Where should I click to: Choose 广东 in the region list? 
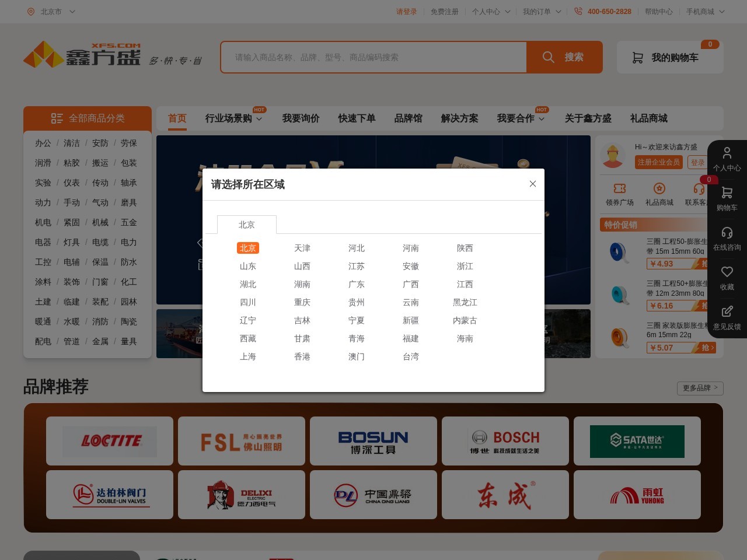[x=357, y=284]
